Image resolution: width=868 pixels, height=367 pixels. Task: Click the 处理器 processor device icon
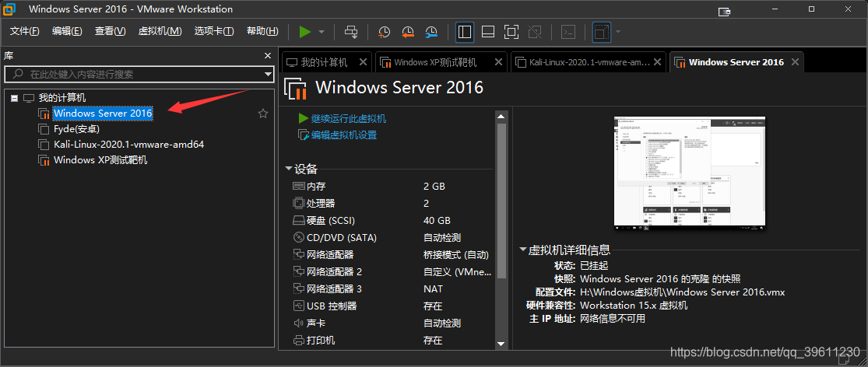[x=298, y=204]
